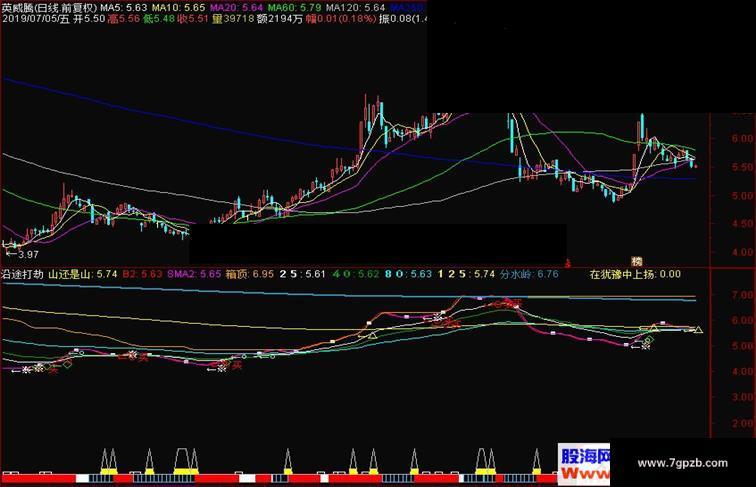Click the stock name 英威腾 title
Image resolution: width=756 pixels, height=487 pixels.
tap(16, 8)
